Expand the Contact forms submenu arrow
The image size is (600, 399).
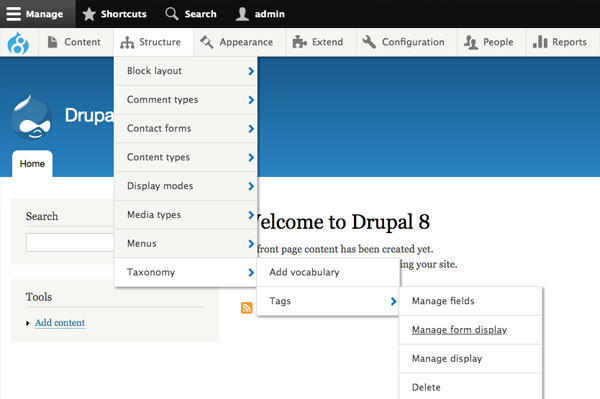(x=251, y=129)
